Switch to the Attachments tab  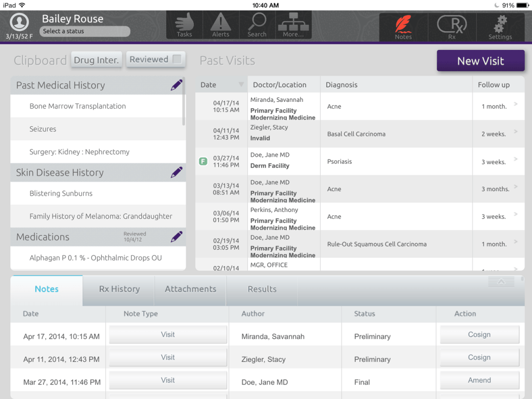(x=190, y=289)
